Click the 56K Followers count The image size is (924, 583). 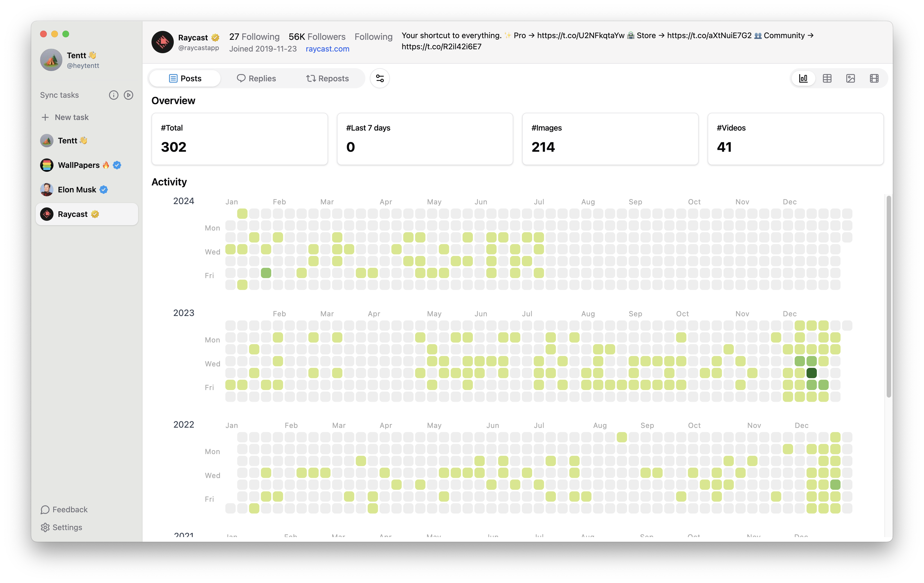coord(317,36)
